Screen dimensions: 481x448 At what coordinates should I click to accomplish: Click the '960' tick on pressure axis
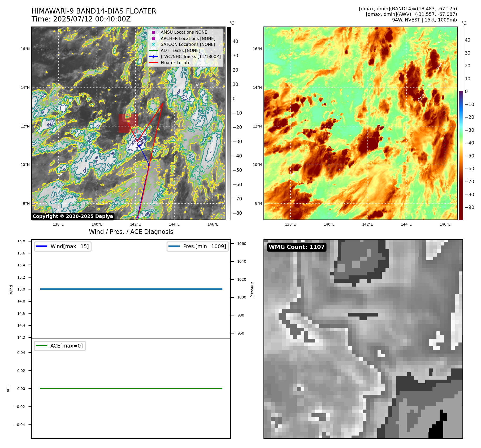point(241,333)
